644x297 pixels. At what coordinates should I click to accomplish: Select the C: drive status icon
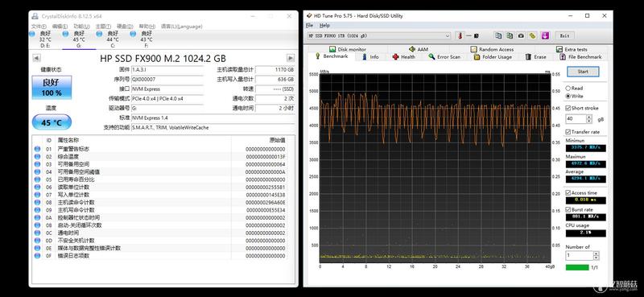click(99, 34)
